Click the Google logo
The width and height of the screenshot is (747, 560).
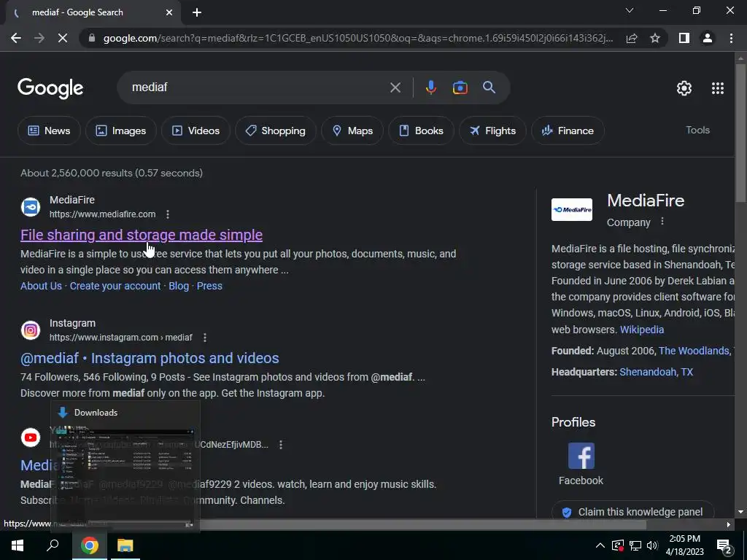pyautogui.click(x=50, y=88)
